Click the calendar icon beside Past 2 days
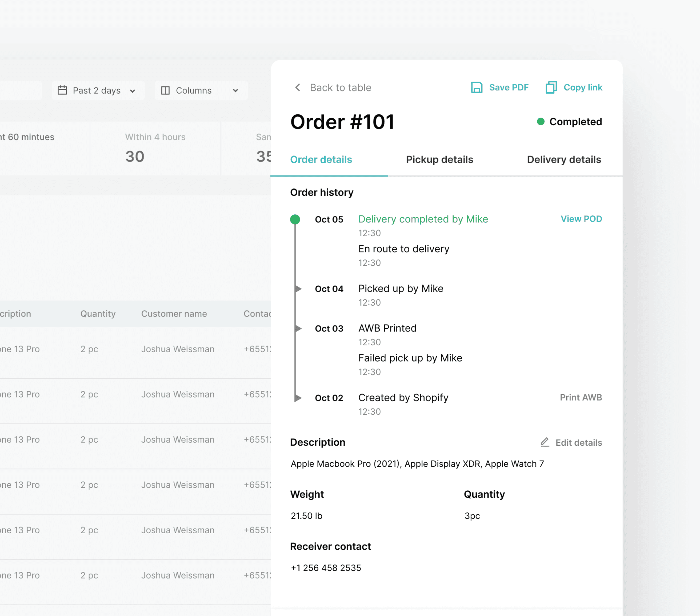The height and width of the screenshot is (616, 700). point(62,90)
